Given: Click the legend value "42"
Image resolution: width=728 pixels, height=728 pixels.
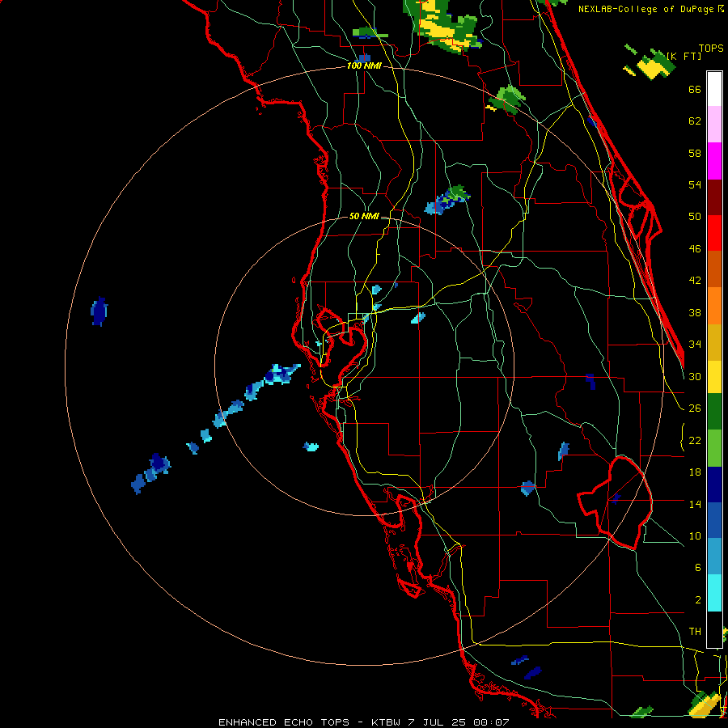Looking at the screenshot, I should coord(695,281).
